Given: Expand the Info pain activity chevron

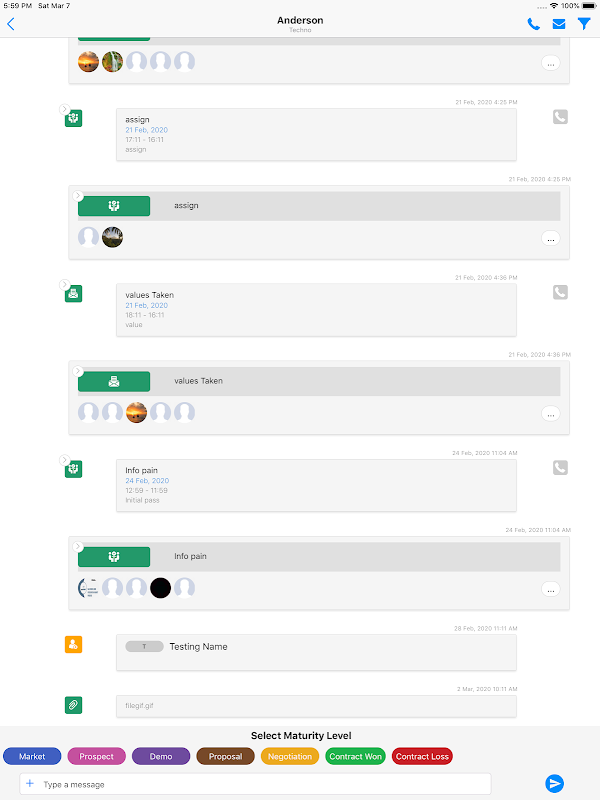Looking at the screenshot, I should [64, 459].
